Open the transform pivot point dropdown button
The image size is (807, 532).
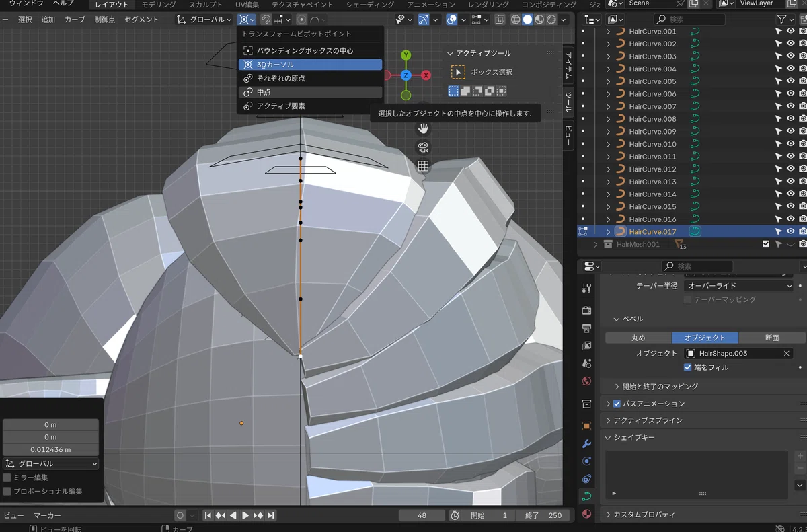(247, 20)
